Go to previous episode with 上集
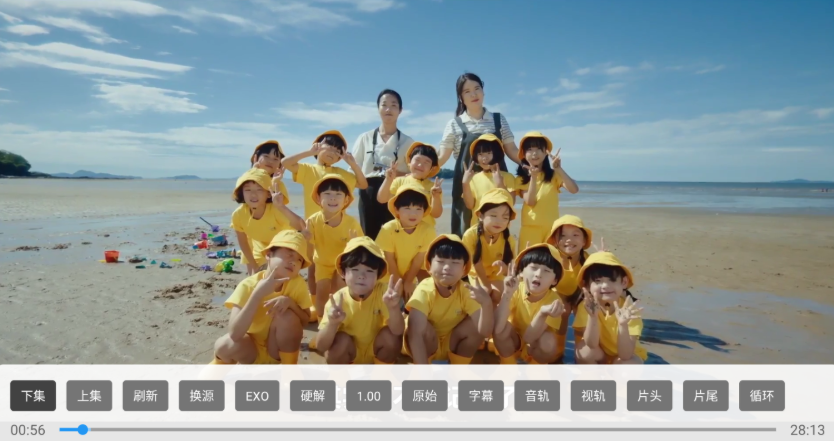The width and height of the screenshot is (834, 441). (89, 396)
